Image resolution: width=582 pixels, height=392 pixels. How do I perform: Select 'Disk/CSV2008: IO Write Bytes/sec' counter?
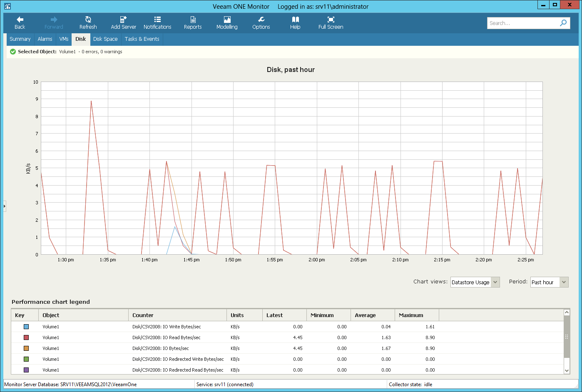coord(167,327)
